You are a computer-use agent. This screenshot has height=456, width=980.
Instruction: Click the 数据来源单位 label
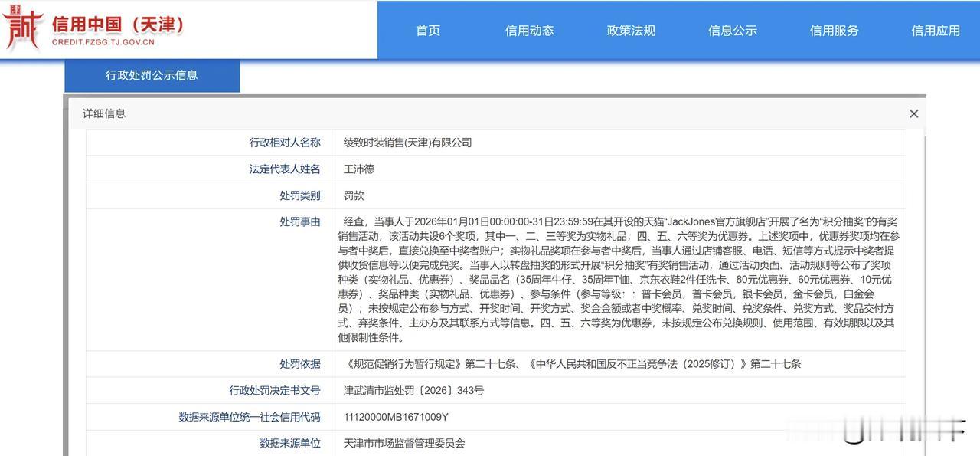click(x=290, y=443)
